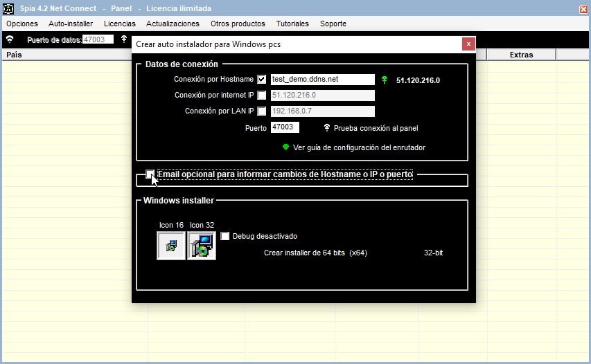Image resolution: width=591 pixels, height=364 pixels.
Task: Click the Extras column header
Action: (521, 55)
